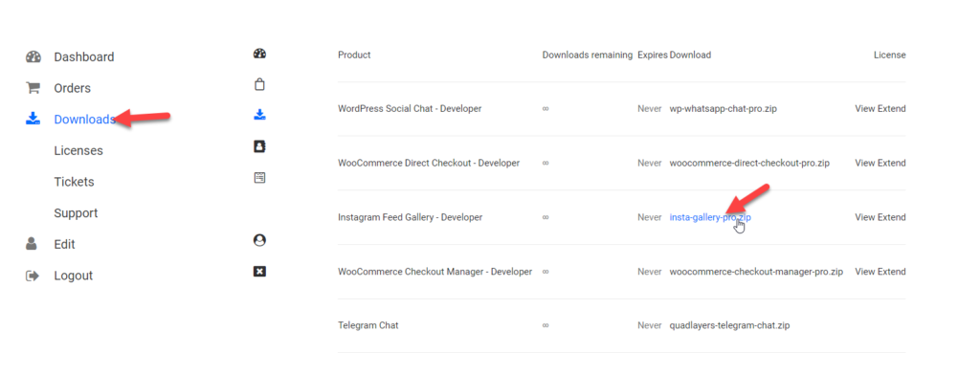
Task: Click Extend for WooCommerce Checkout Manager license
Action: point(891,272)
